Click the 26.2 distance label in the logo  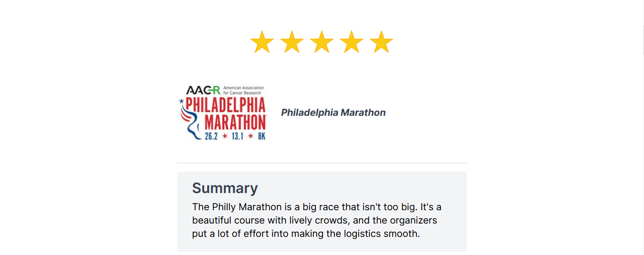(x=211, y=136)
